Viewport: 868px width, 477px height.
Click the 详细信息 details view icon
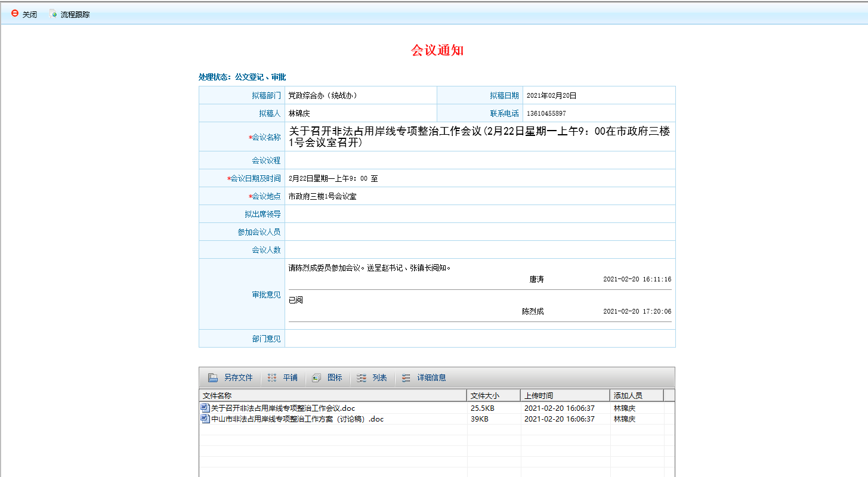[406, 377]
